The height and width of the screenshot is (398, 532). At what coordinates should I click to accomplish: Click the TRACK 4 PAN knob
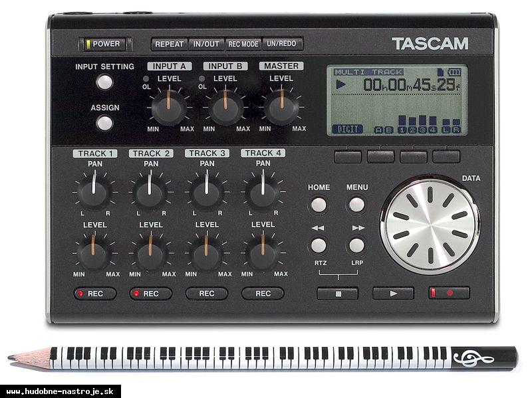[x=262, y=193]
